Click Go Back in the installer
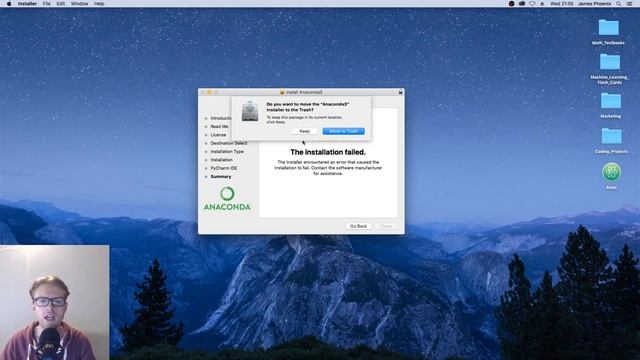Screen dimensions: 640x360 point(358,226)
